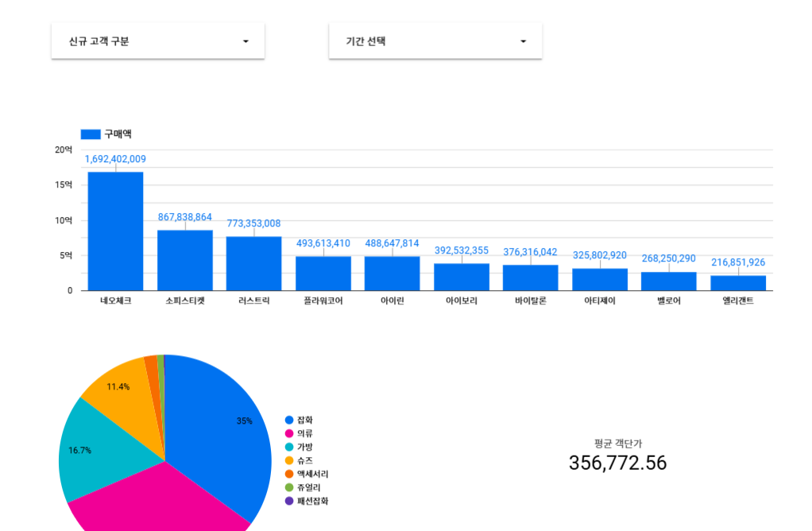812x531 pixels.
Task: Click the 20억 axis label
Action: coord(64,149)
